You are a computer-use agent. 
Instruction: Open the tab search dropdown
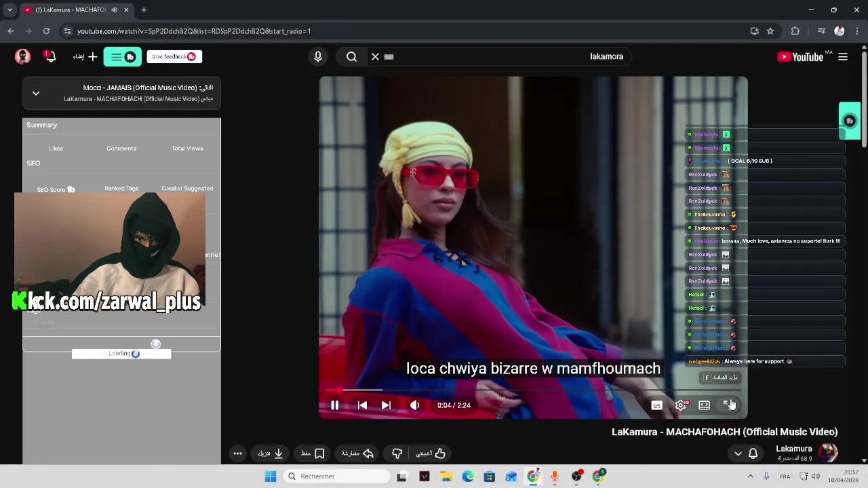pyautogui.click(x=9, y=10)
